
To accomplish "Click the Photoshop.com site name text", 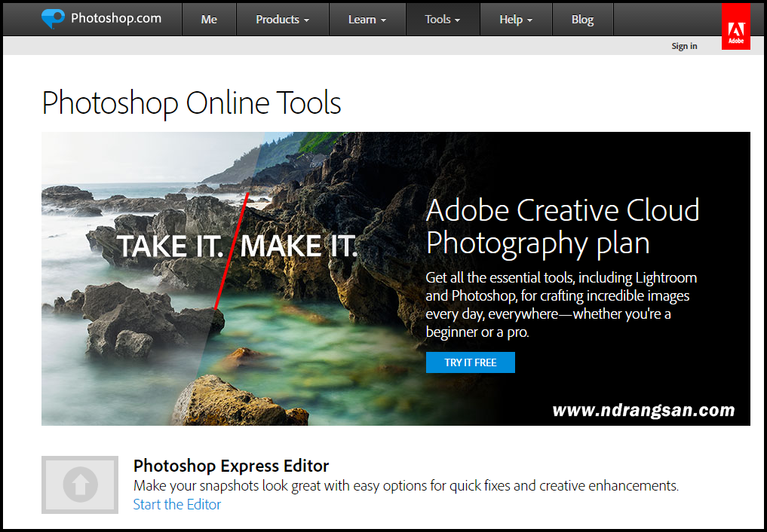I will click(x=116, y=19).
